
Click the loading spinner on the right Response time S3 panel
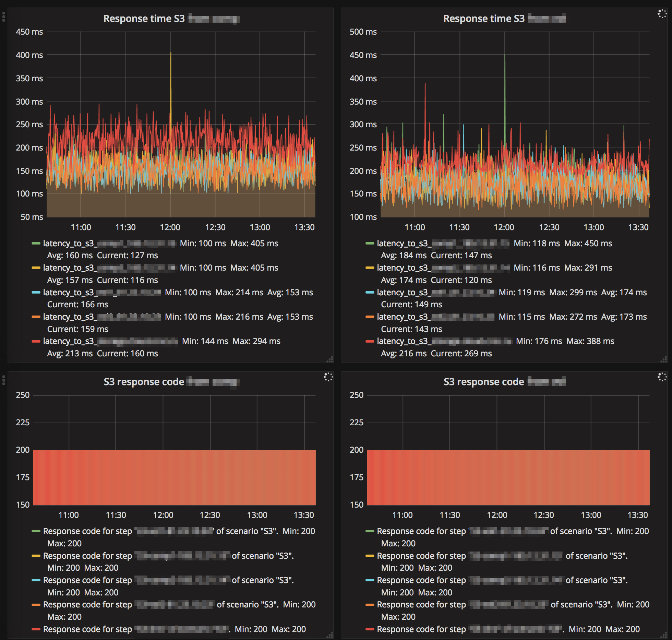point(662,14)
